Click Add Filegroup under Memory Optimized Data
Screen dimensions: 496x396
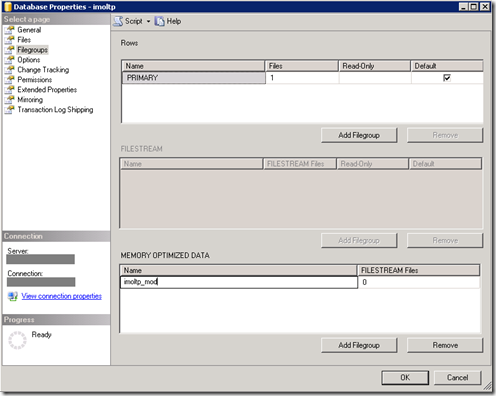click(x=359, y=345)
